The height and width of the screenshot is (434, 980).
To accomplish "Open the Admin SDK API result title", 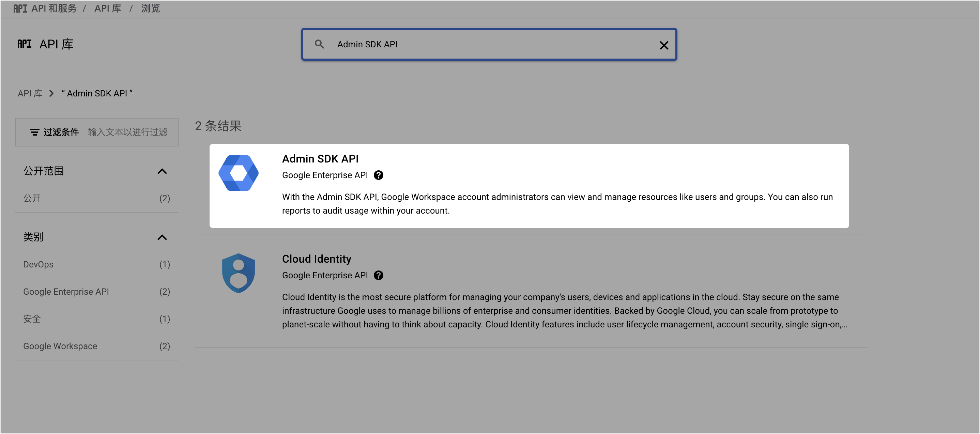I will click(x=320, y=159).
